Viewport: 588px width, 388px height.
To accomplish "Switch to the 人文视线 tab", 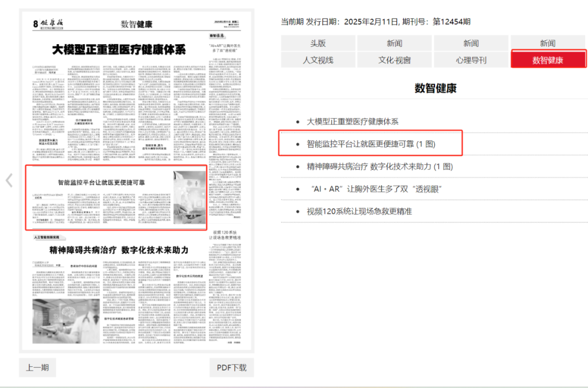I will [318, 60].
